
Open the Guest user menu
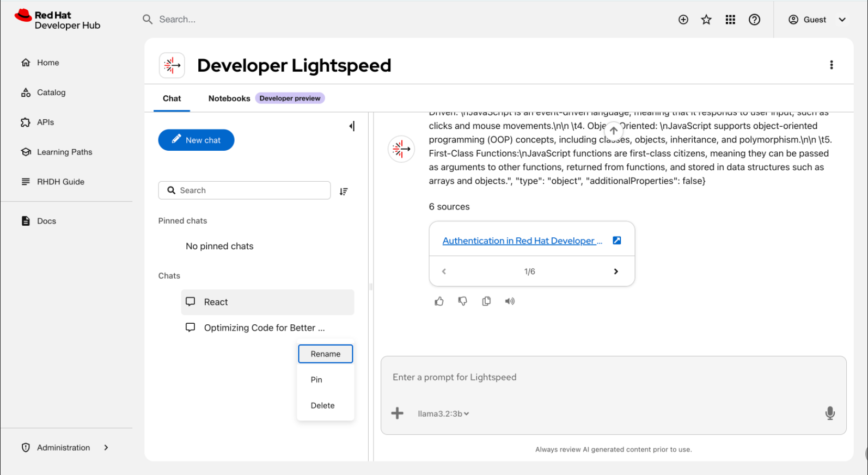click(x=817, y=20)
